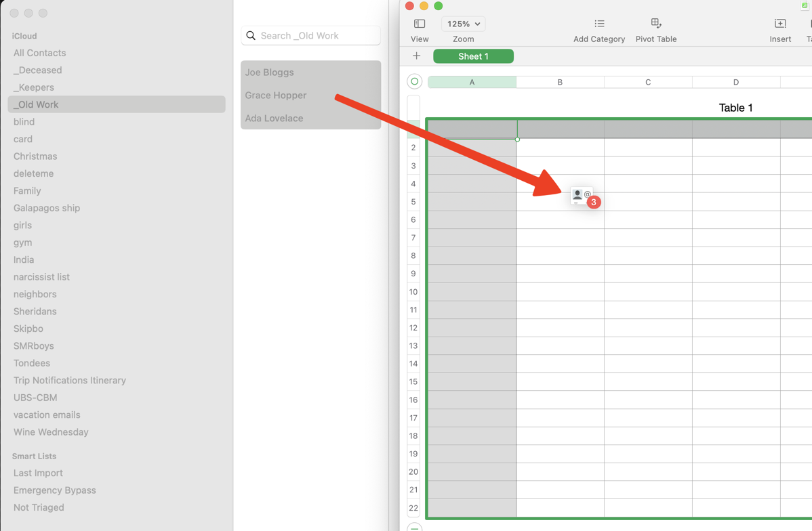Open the Last Import smart list
The height and width of the screenshot is (531, 812).
38,473
